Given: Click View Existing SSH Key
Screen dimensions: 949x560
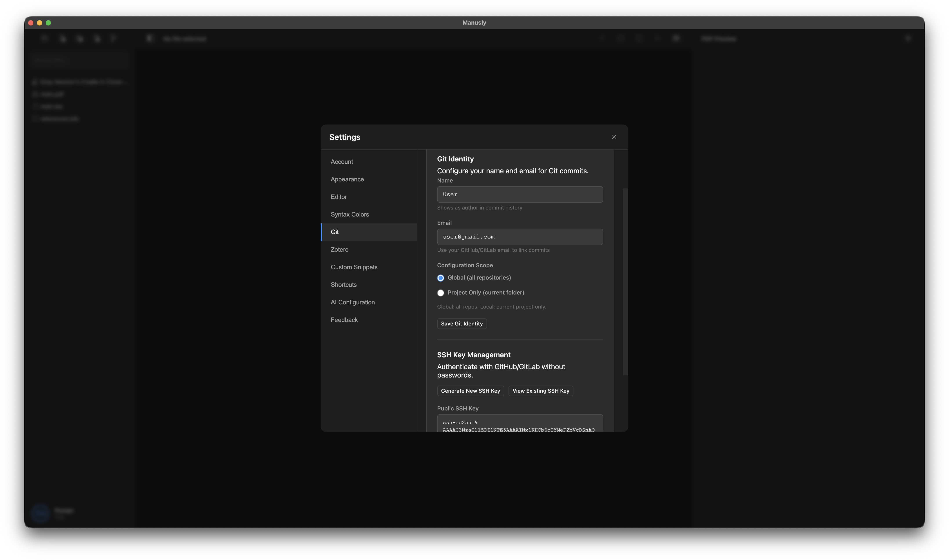Looking at the screenshot, I should click(540, 390).
